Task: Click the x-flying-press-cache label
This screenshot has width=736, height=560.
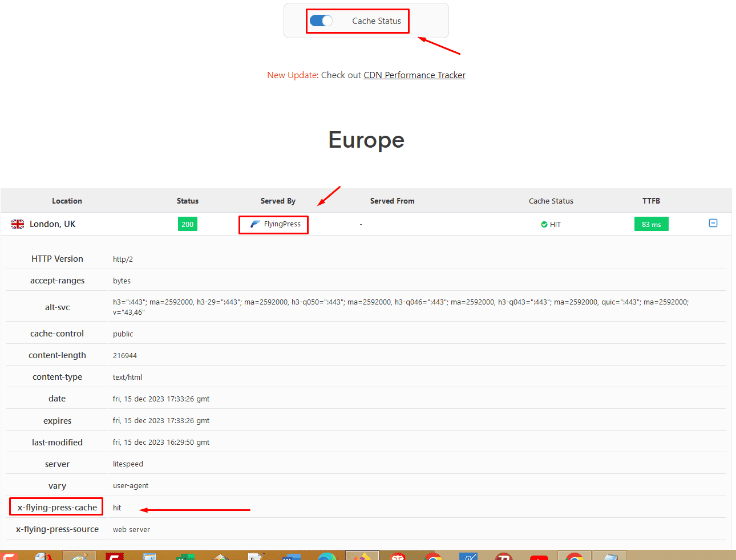Action: pyautogui.click(x=57, y=508)
